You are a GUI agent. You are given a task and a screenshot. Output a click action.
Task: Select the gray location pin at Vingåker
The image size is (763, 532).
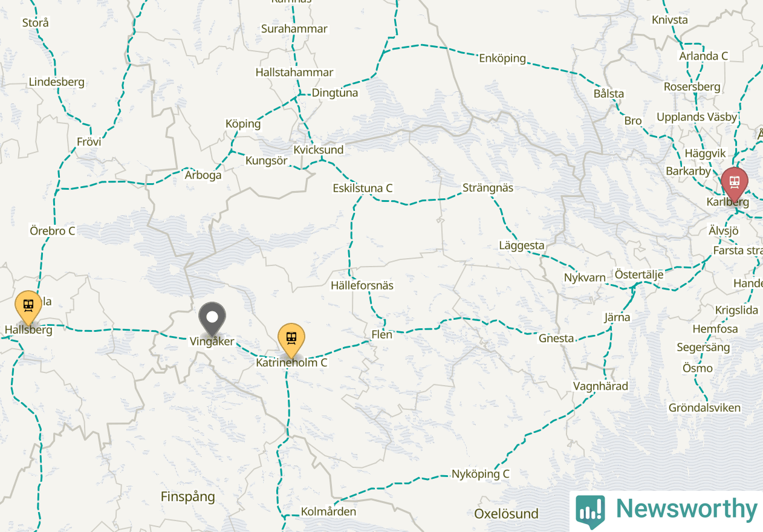click(212, 319)
